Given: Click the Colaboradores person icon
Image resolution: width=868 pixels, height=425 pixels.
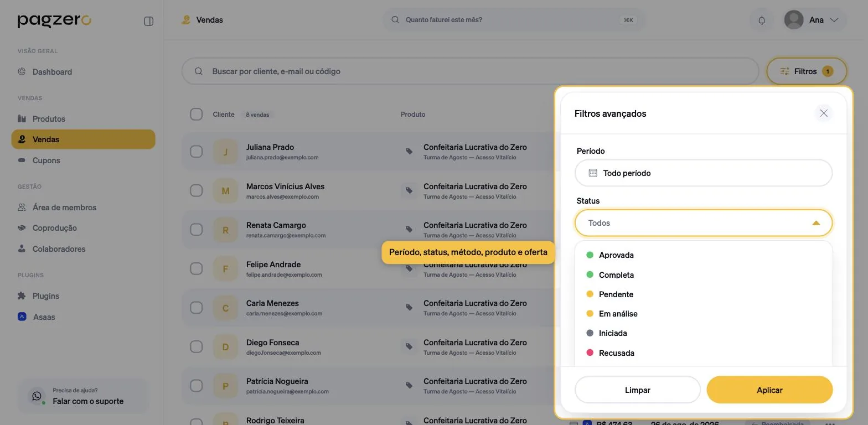Looking at the screenshot, I should coord(22,248).
